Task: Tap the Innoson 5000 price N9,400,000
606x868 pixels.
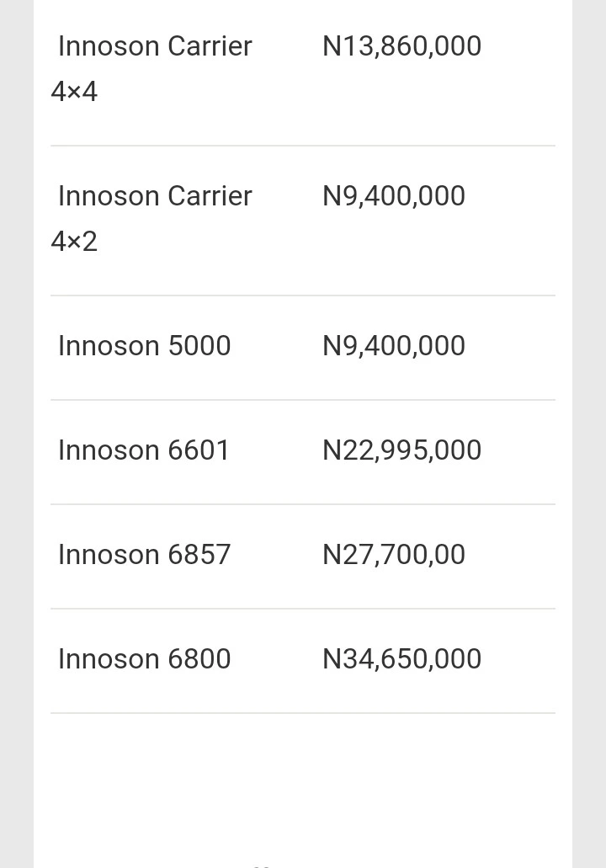Action: coord(394,346)
